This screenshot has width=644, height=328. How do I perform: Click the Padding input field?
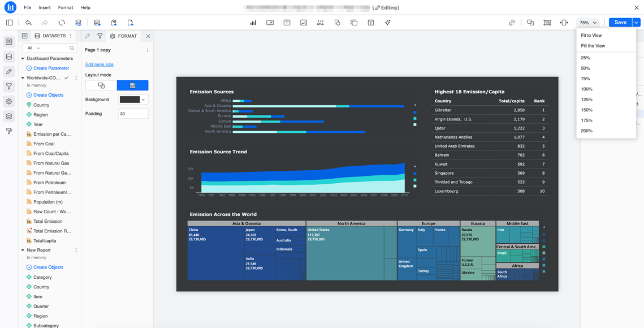pyautogui.click(x=133, y=114)
